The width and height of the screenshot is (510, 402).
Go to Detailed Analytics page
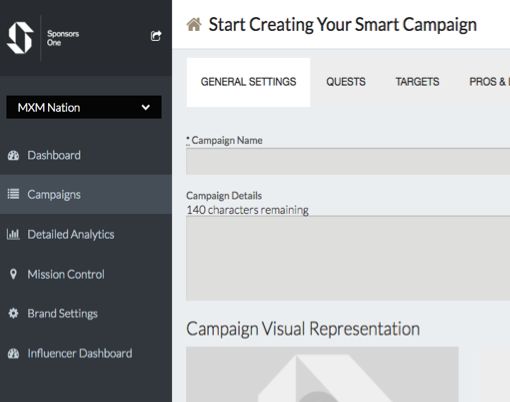click(x=71, y=234)
